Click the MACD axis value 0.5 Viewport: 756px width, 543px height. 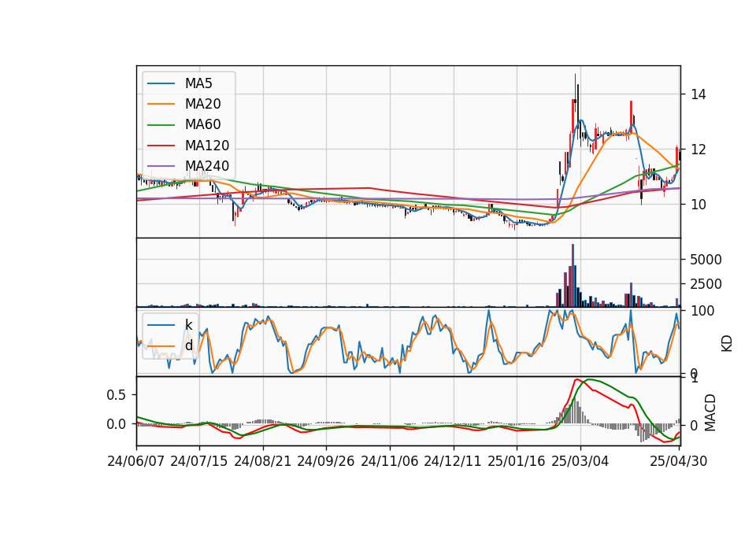[x=116, y=395]
